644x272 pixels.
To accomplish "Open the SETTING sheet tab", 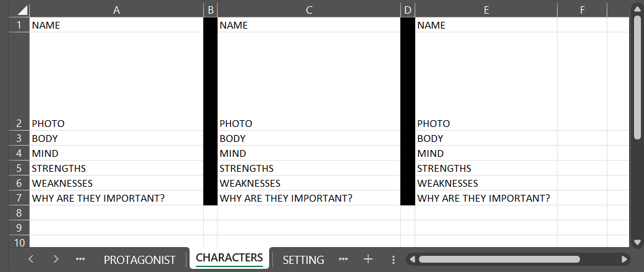I will 303,260.
